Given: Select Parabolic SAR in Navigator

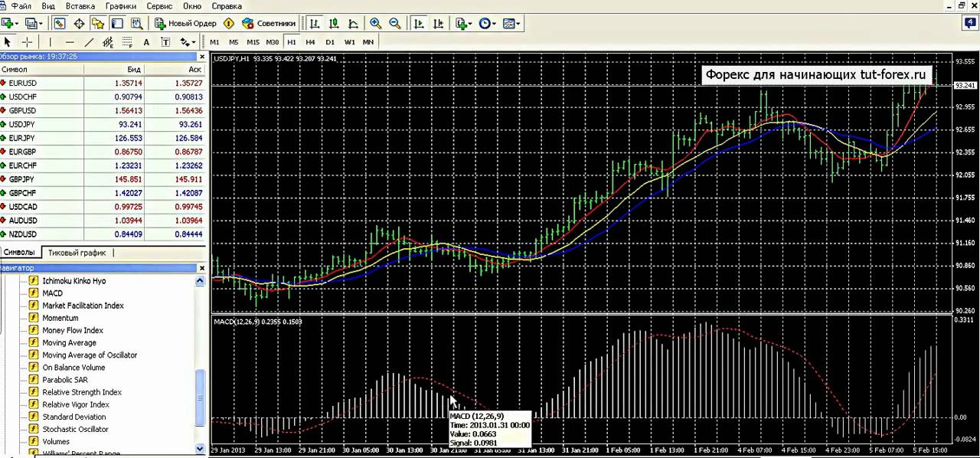Looking at the screenshot, I should point(64,380).
